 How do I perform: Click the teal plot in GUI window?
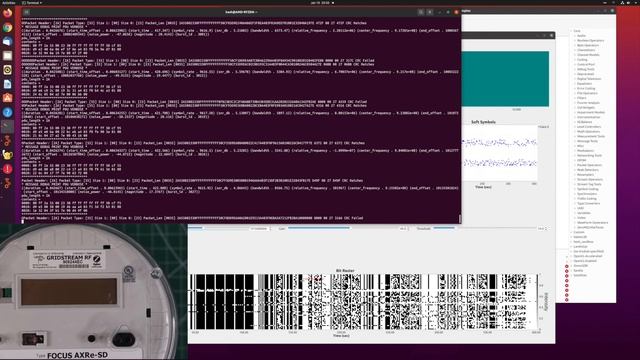(505, 79)
